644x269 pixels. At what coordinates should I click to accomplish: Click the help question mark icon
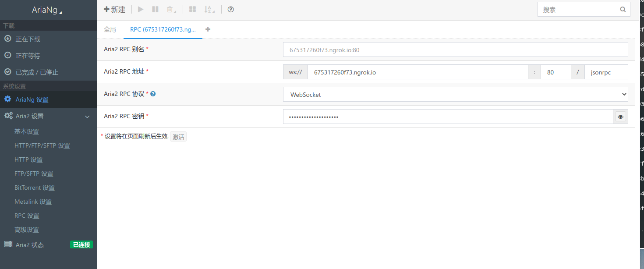coord(231,9)
